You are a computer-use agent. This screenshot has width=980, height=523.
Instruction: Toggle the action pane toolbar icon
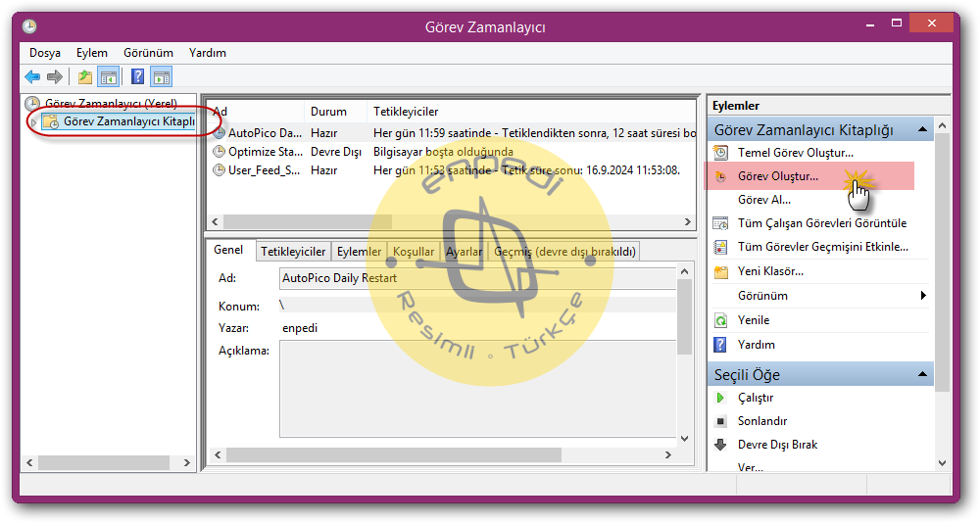162,76
